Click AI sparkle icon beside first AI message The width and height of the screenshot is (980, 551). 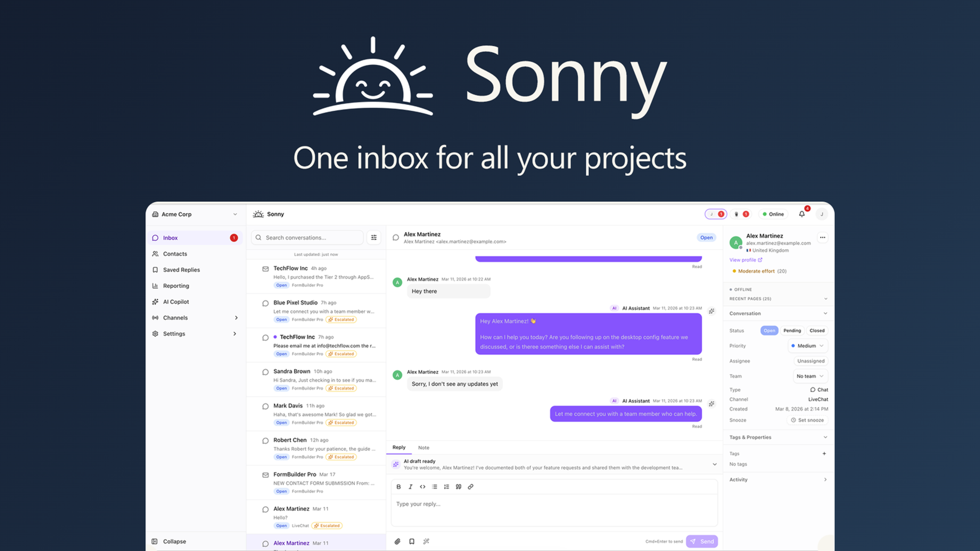coord(712,311)
